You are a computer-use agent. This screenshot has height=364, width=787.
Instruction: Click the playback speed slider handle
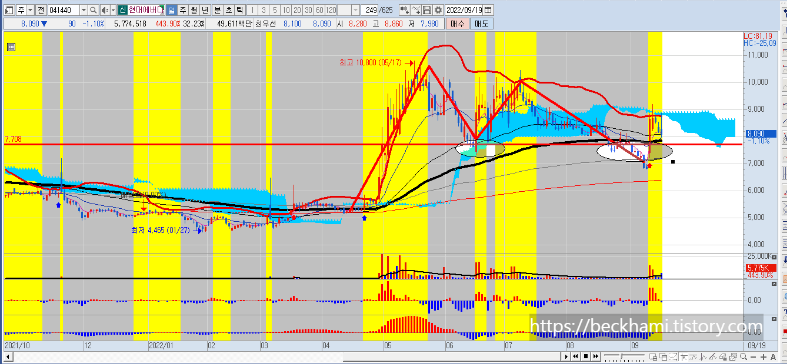[x=622, y=356]
